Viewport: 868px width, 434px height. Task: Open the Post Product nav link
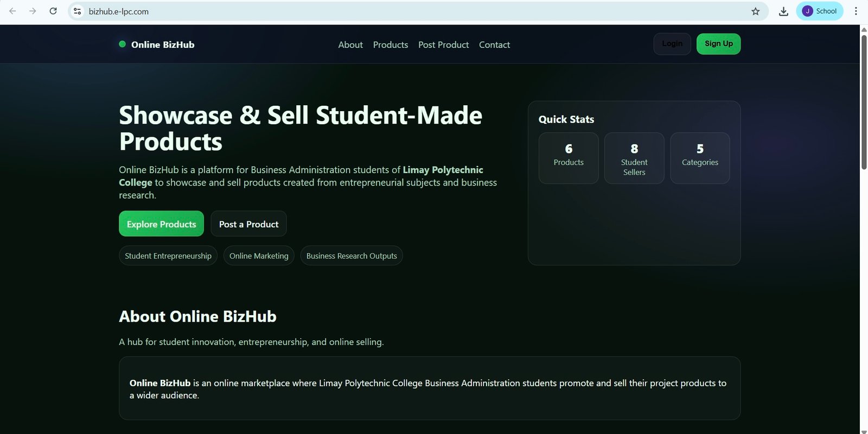coord(443,44)
